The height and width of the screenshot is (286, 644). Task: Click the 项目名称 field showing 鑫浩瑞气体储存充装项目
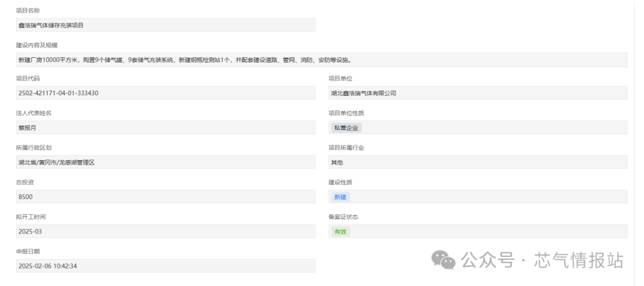165,25
